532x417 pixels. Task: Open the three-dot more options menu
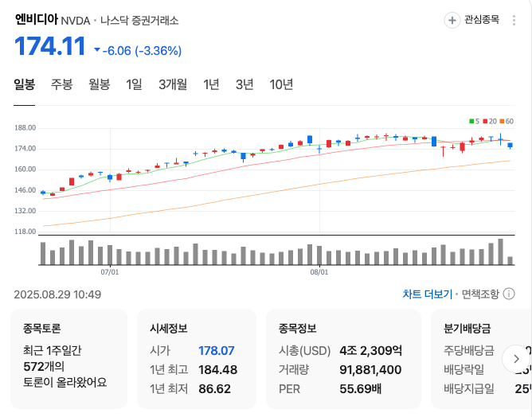514,21
